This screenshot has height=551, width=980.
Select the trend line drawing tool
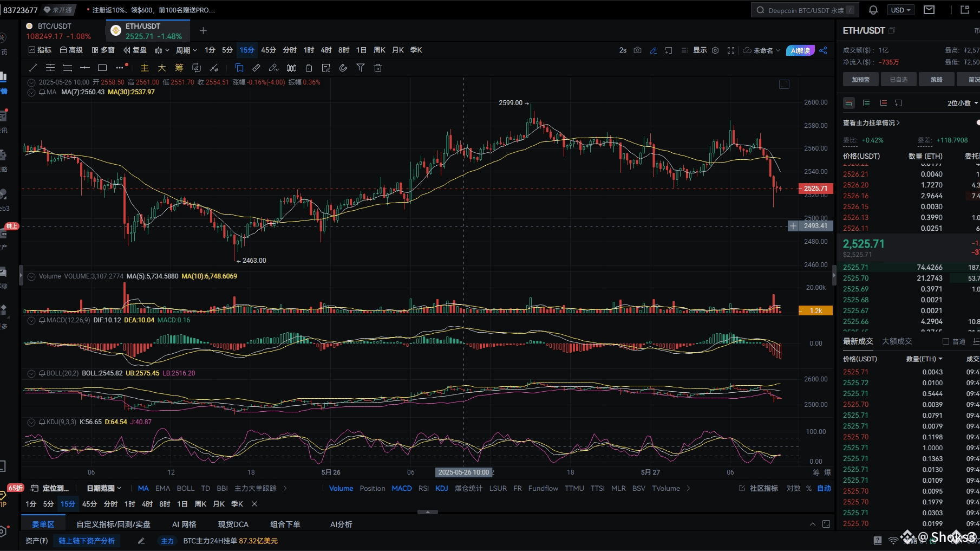pos(33,68)
